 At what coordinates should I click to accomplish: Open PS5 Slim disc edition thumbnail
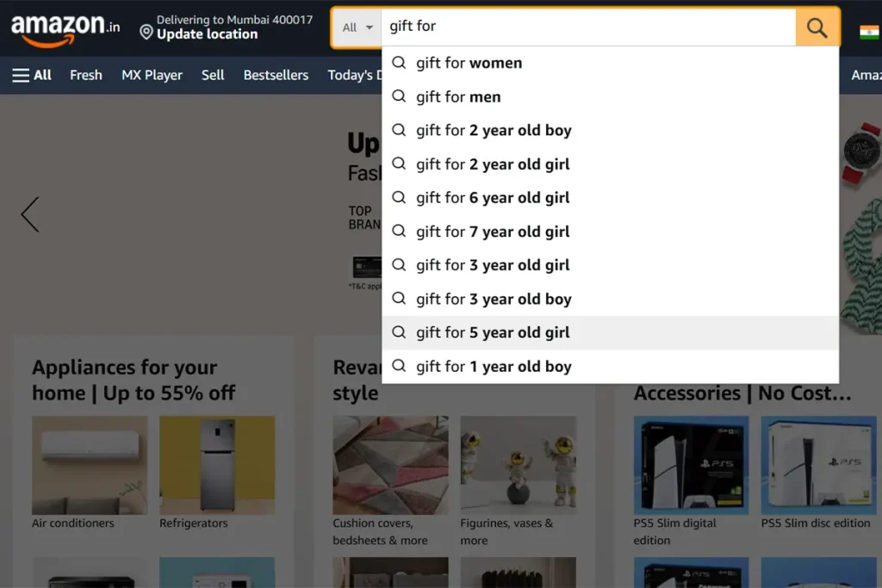tap(818, 465)
